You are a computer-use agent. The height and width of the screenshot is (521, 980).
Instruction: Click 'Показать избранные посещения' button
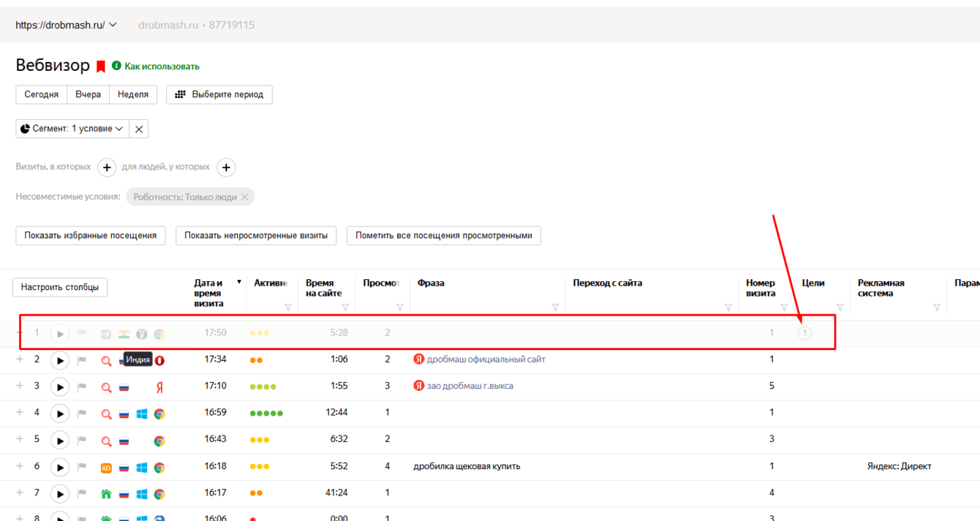click(91, 235)
